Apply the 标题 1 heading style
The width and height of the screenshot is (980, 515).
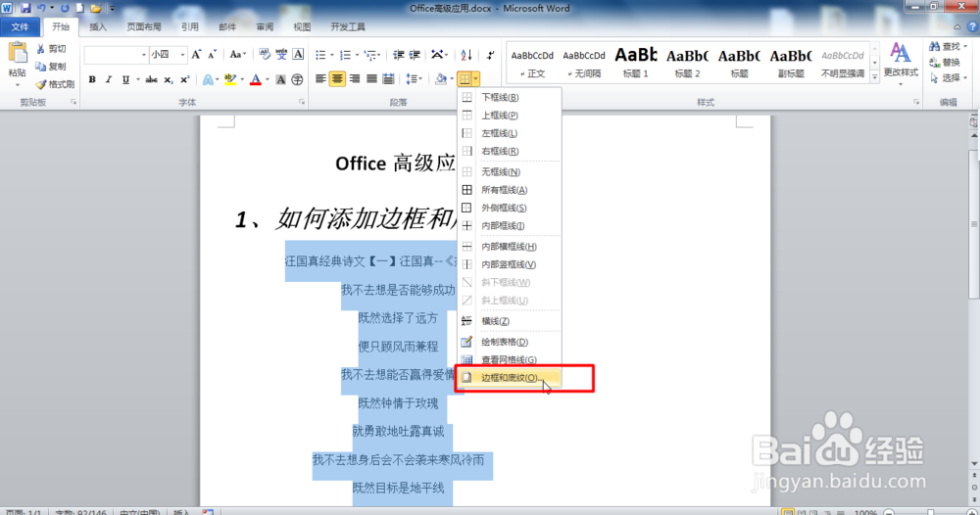pos(636,63)
